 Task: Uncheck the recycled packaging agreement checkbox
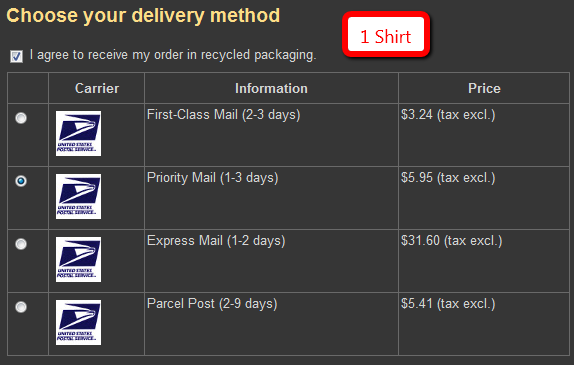(x=16, y=56)
